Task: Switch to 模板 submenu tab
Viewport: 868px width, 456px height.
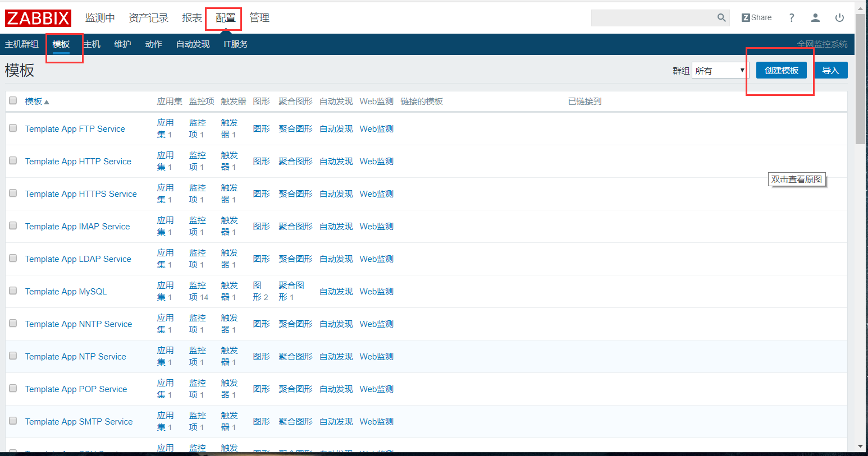Action: [x=61, y=44]
